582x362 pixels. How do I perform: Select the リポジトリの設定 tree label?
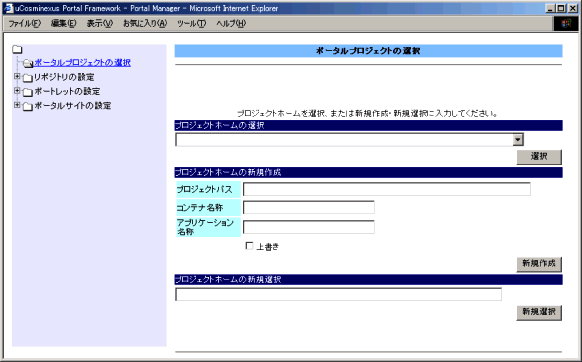point(64,77)
